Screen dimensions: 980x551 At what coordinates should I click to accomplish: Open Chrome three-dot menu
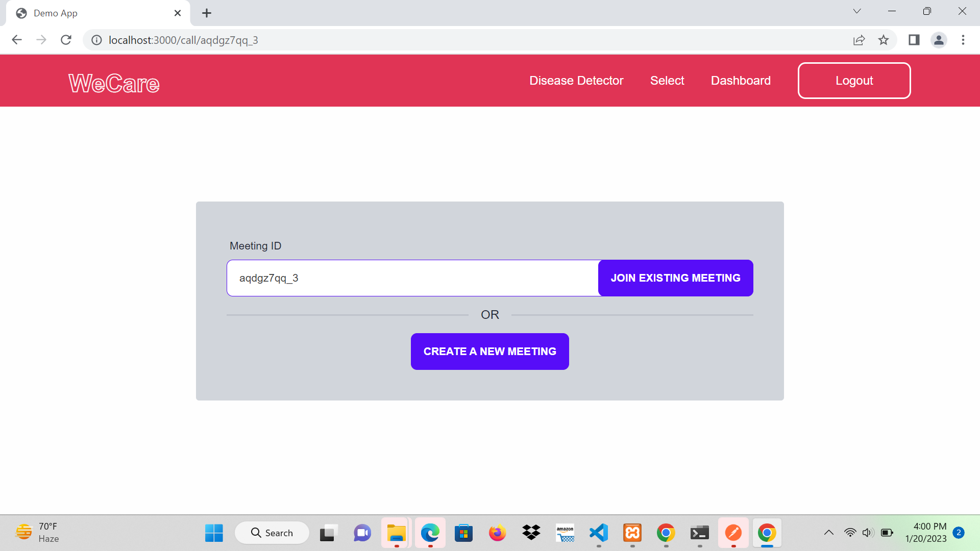coord(963,40)
